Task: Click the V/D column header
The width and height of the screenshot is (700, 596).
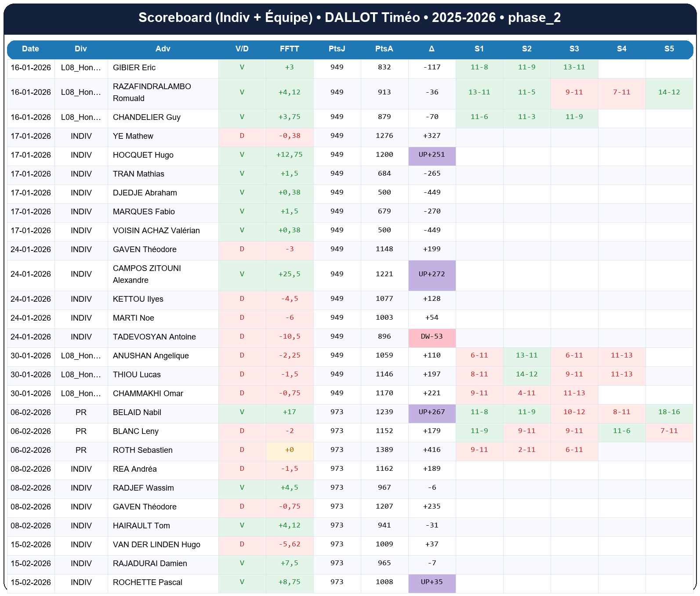Action: (242, 49)
